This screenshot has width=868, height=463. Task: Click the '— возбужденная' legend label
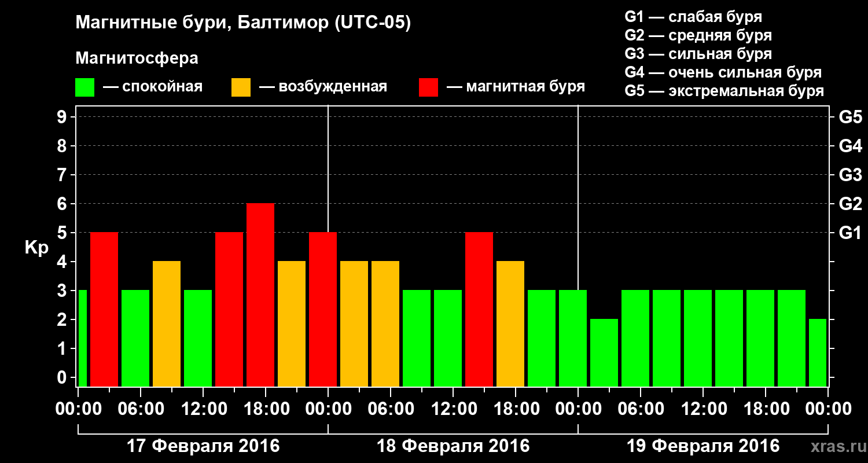point(323,87)
